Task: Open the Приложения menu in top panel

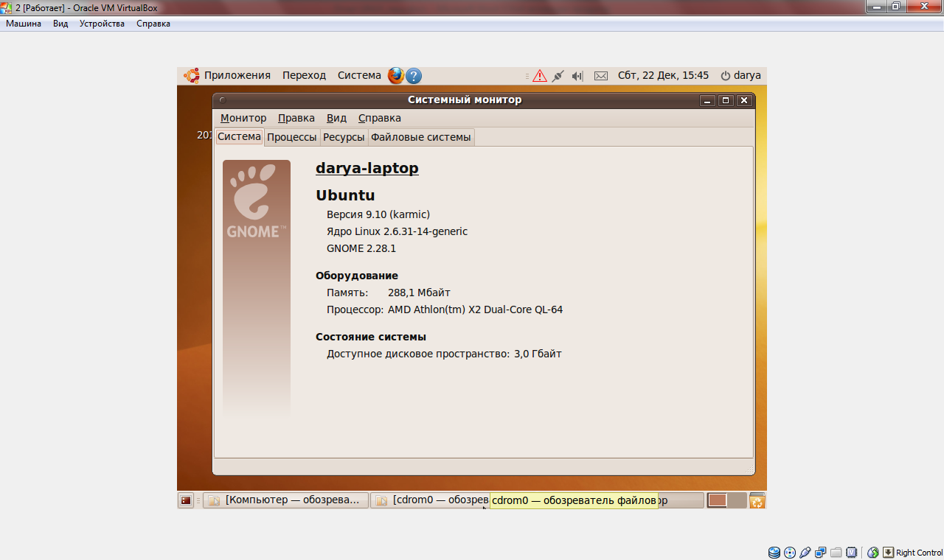Action: (x=237, y=75)
